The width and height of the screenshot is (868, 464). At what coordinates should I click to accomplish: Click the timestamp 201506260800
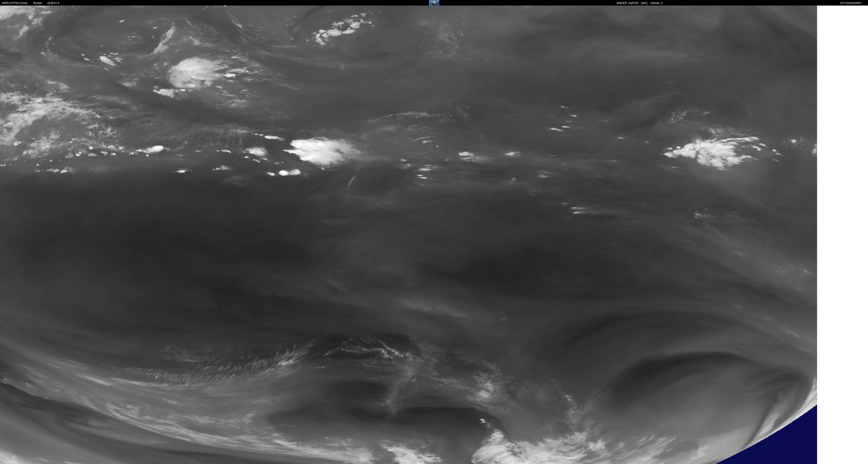click(x=850, y=3)
